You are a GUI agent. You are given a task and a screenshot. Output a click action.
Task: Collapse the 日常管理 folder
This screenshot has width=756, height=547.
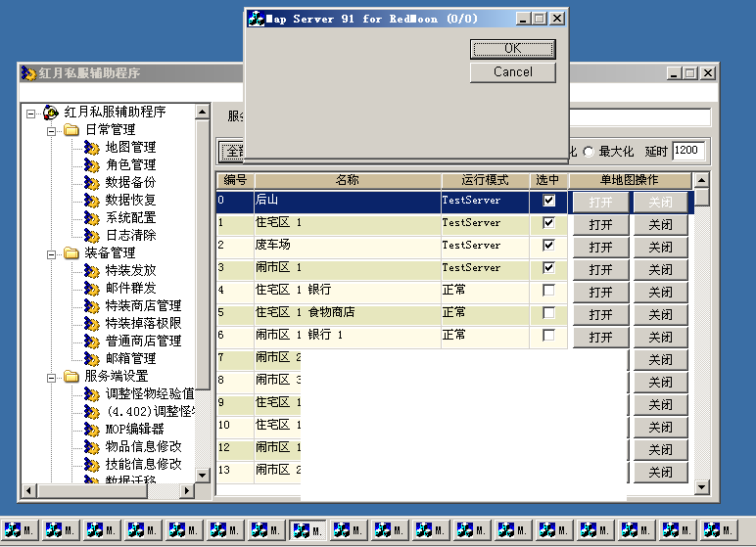[52, 129]
